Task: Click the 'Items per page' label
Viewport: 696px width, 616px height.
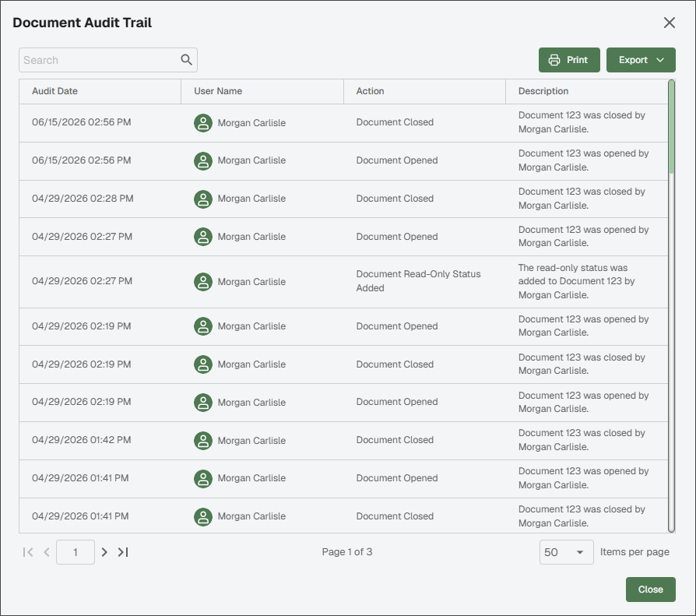Action: tap(634, 551)
